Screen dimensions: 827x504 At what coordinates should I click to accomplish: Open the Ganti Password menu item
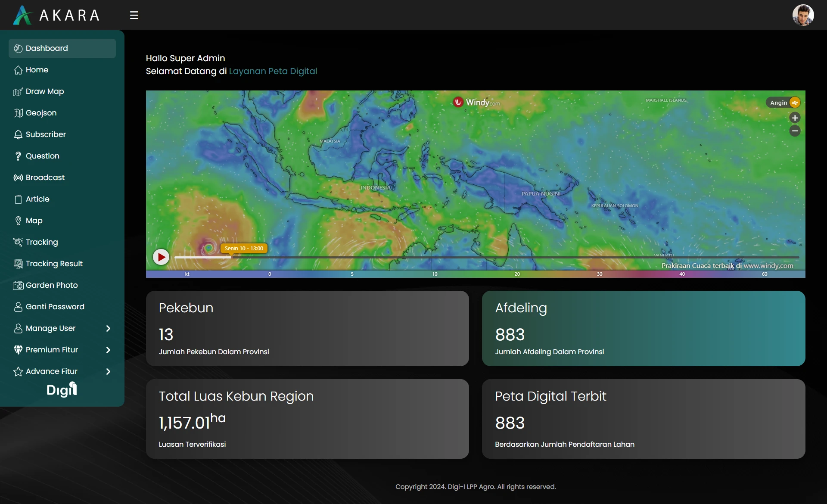pos(55,307)
